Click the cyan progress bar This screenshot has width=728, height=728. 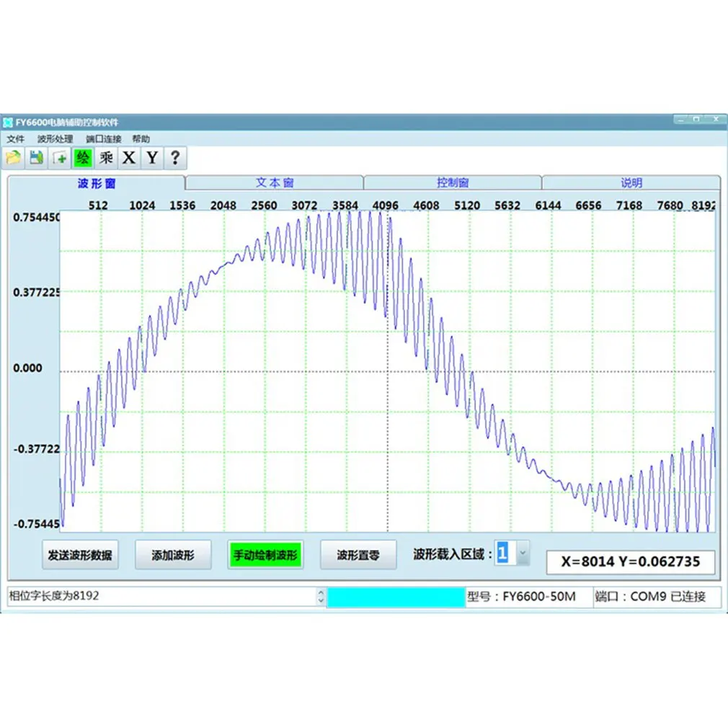pyautogui.click(x=396, y=597)
